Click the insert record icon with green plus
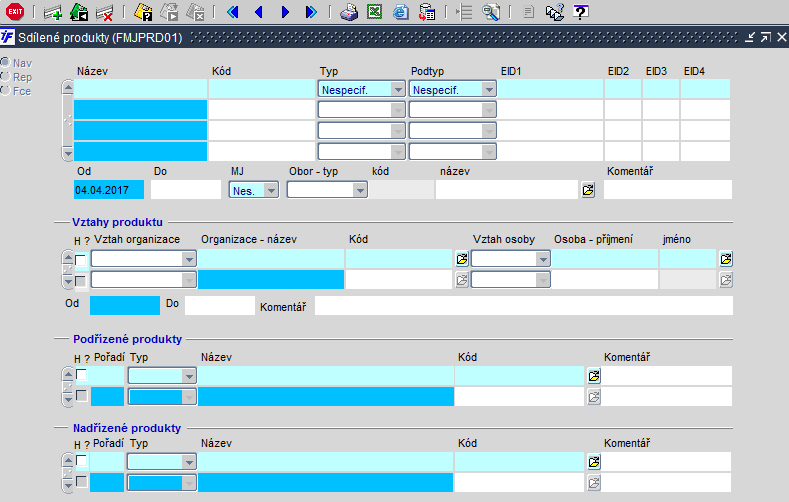The height and width of the screenshot is (502, 789). (53, 12)
